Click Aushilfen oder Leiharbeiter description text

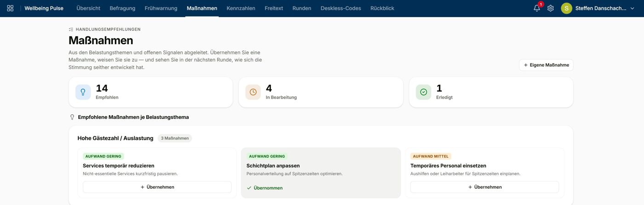click(x=465, y=174)
